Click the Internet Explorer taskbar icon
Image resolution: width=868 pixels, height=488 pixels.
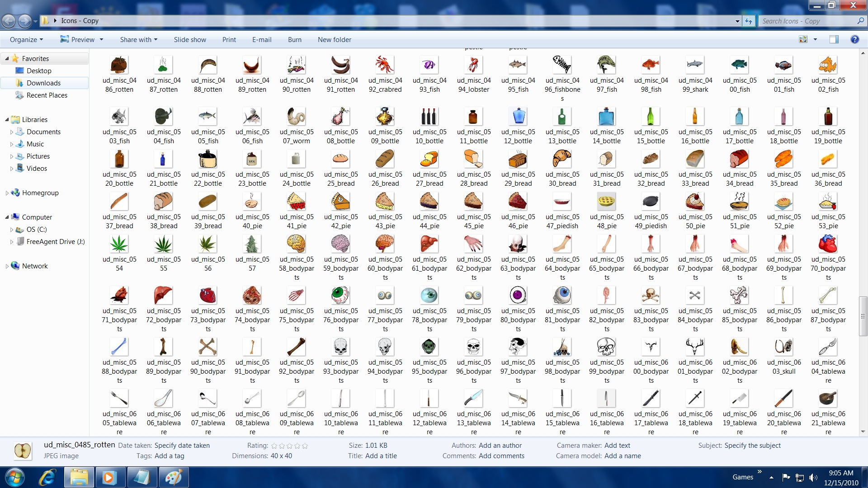pyautogui.click(x=47, y=477)
